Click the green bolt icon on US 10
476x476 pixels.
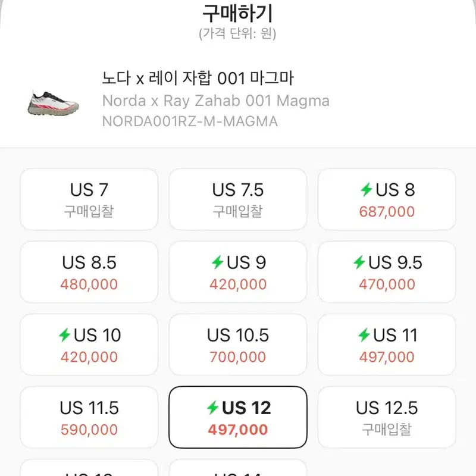pyautogui.click(x=64, y=335)
